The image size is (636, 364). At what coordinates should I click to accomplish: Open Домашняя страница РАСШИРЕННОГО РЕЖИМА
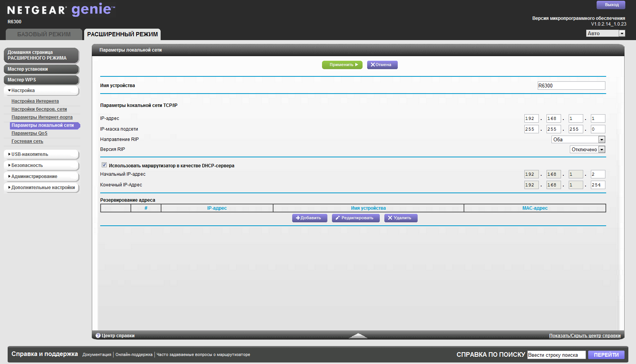point(41,55)
